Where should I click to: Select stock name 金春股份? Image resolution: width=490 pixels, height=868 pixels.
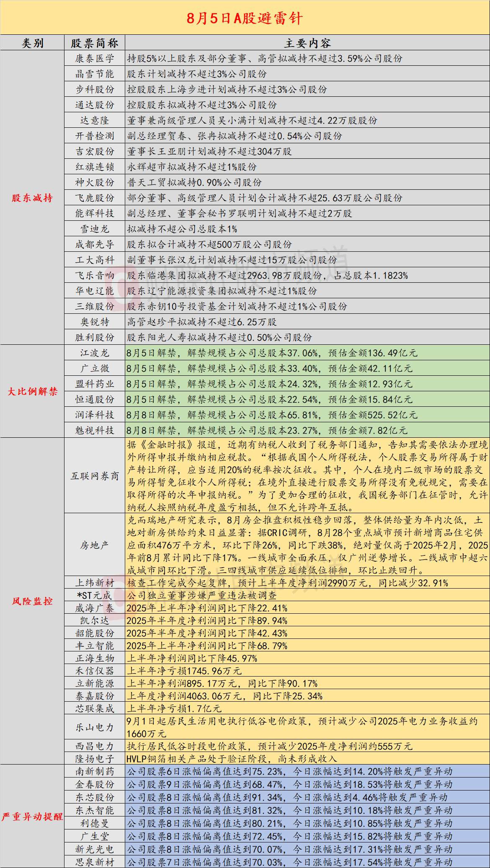click(x=95, y=784)
